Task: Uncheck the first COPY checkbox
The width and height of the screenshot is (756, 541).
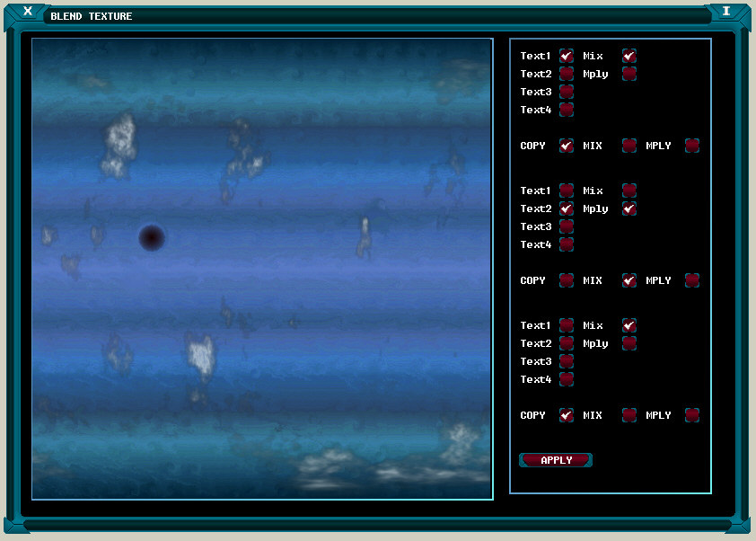Action: point(567,146)
